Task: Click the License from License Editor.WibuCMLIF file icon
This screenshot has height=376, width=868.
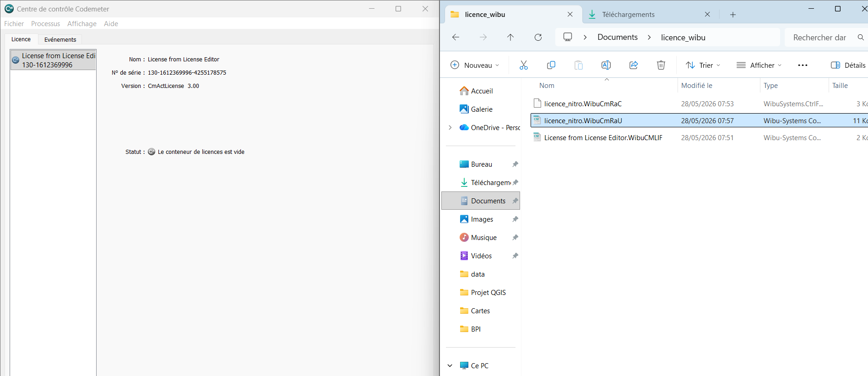Action: [537, 137]
